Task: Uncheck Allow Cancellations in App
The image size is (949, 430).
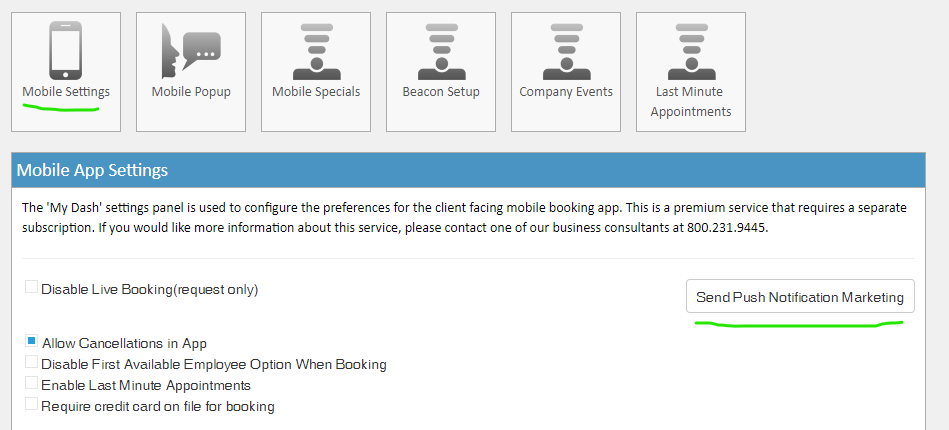Action: coord(31,341)
